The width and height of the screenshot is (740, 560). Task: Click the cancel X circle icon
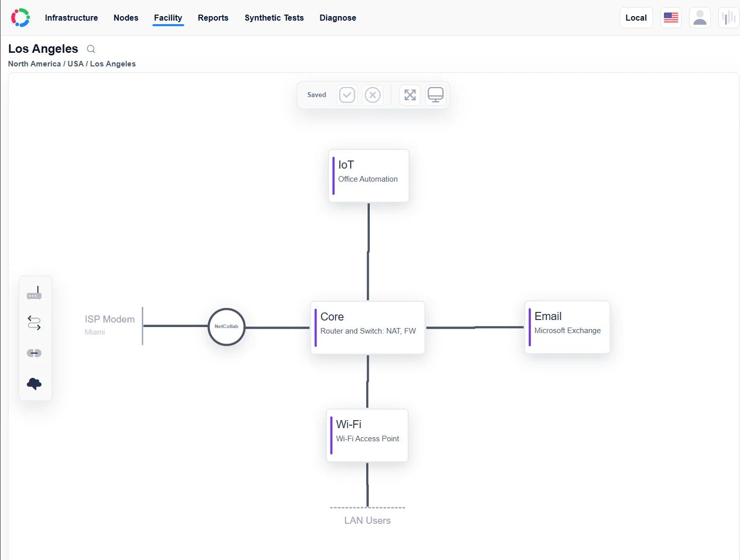click(373, 95)
